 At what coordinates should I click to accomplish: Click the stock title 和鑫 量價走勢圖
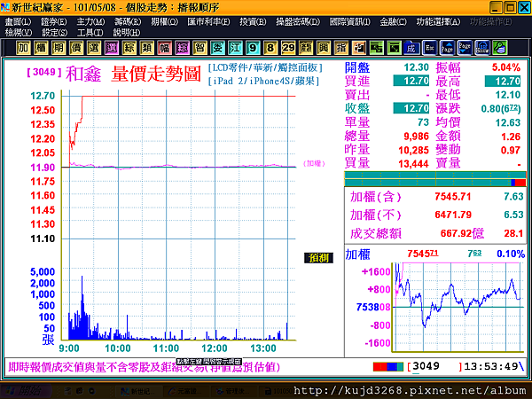point(133,74)
